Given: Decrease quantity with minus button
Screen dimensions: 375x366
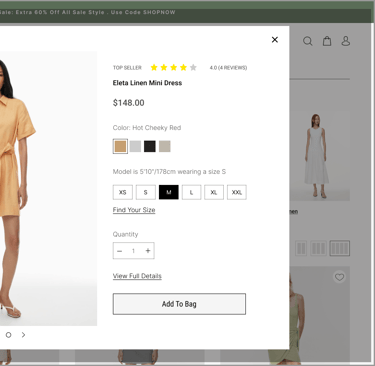Looking at the screenshot, I should click(x=120, y=251).
